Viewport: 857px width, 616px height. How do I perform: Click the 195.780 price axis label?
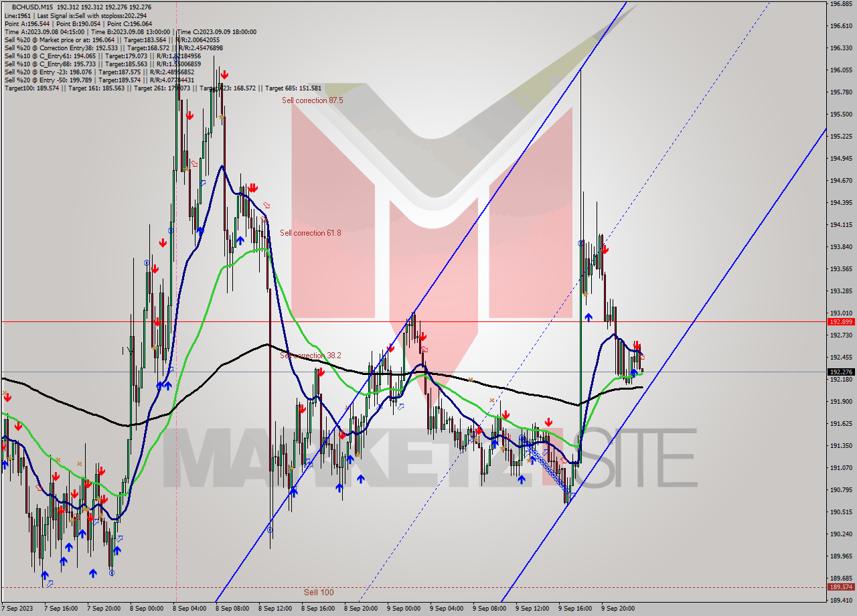point(840,92)
